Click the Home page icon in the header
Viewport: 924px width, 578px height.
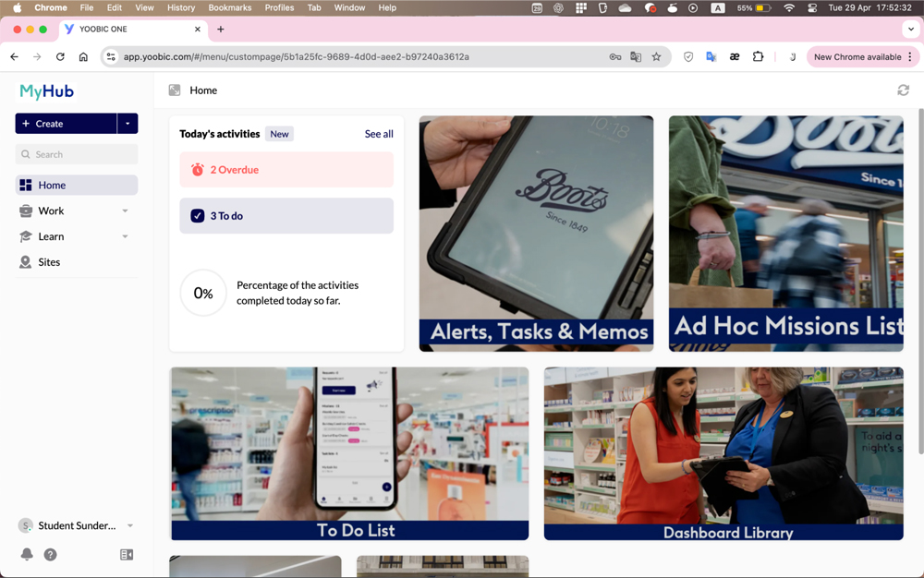click(x=175, y=90)
